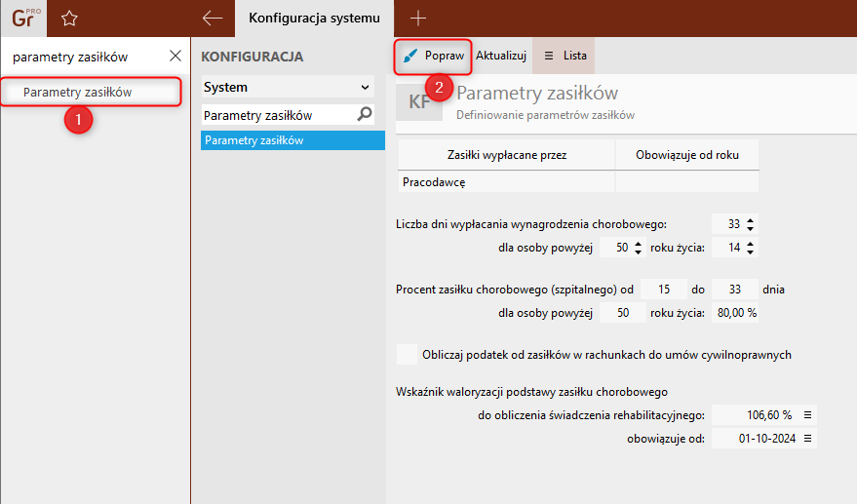The height and width of the screenshot is (504, 857).
Task: Click the 'od' day field showing 15
Action: 664,290
